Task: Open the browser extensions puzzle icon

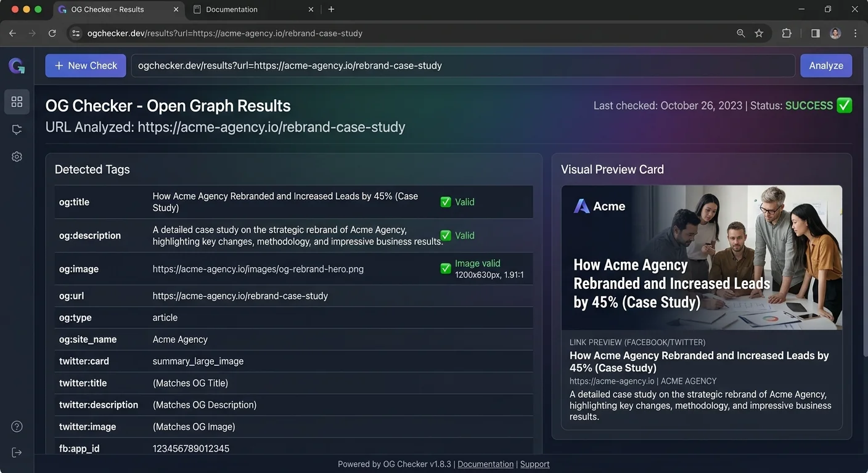Action: [x=787, y=33]
